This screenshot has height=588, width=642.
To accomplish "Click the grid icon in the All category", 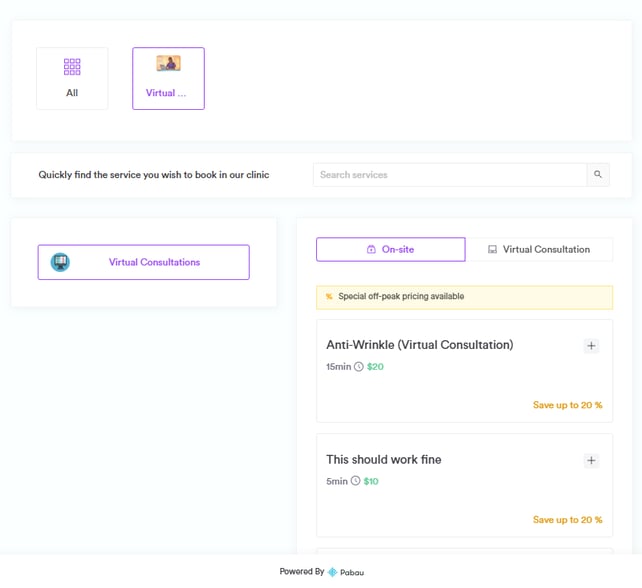I will (72, 67).
